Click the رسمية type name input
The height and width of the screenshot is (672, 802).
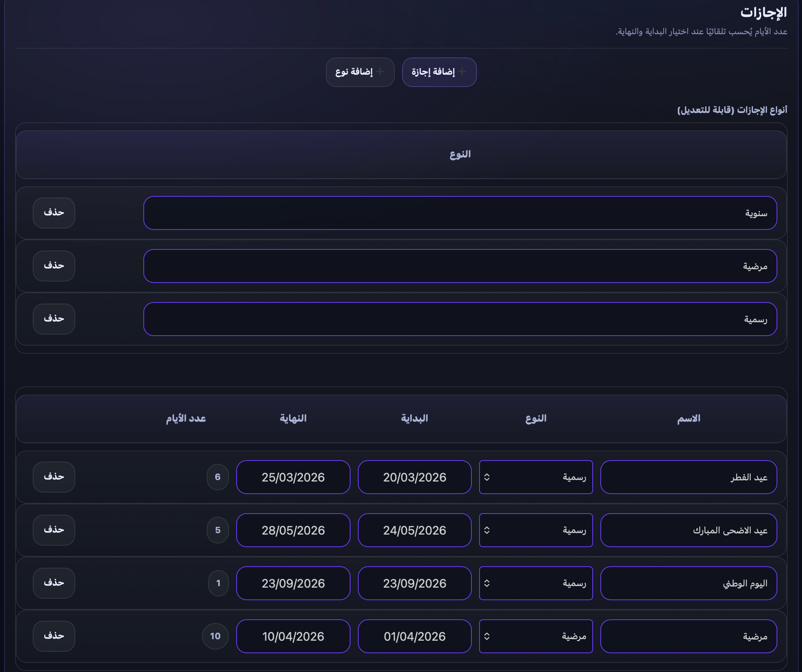pyautogui.click(x=460, y=319)
